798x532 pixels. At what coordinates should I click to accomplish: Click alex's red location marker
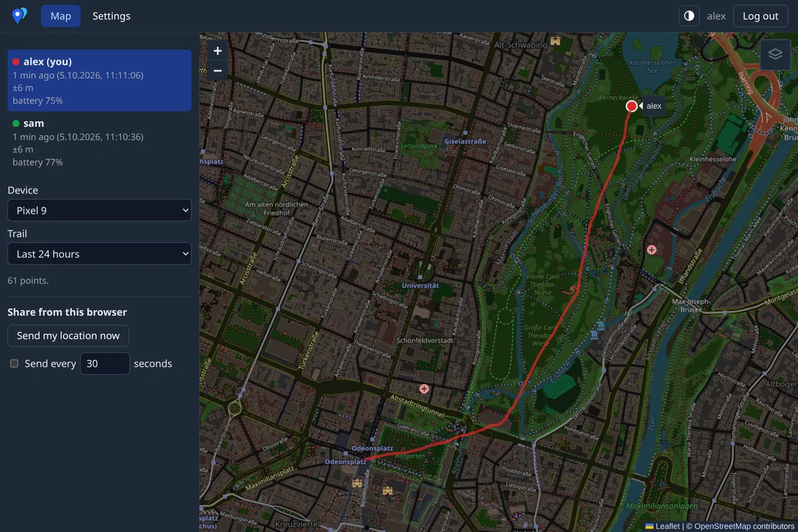tap(632, 106)
